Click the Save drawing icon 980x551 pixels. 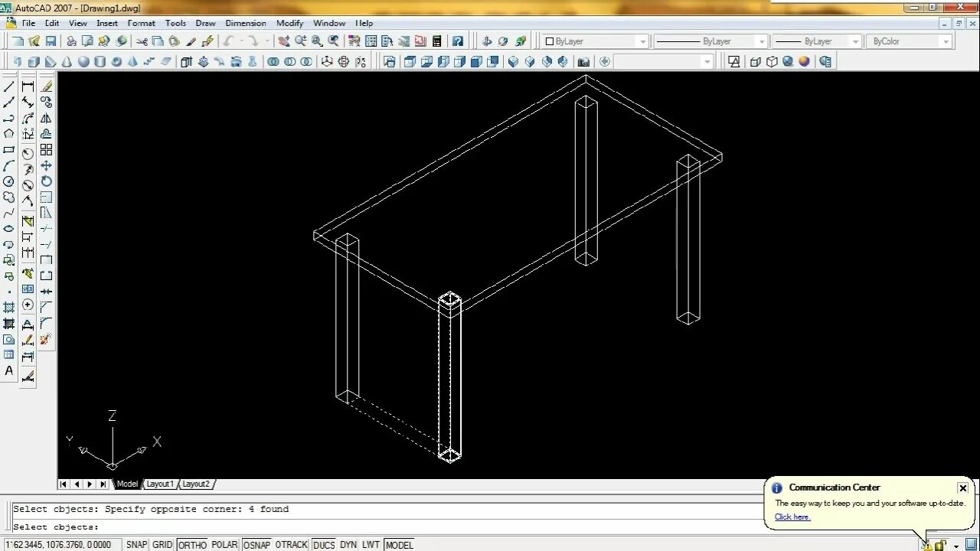click(x=51, y=41)
